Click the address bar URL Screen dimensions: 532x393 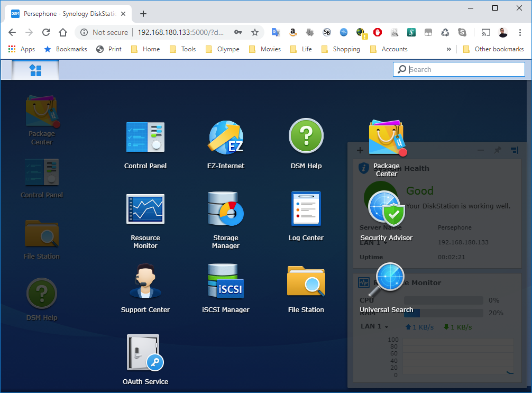(x=180, y=32)
